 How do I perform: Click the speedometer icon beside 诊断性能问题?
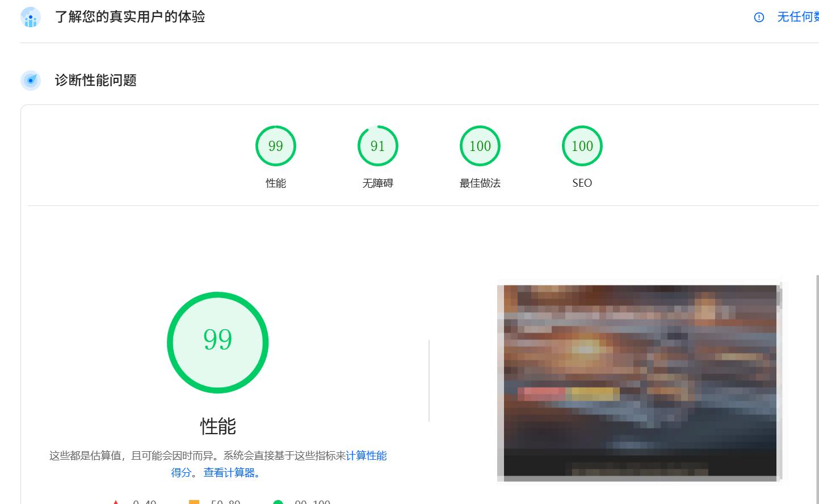pos(30,81)
